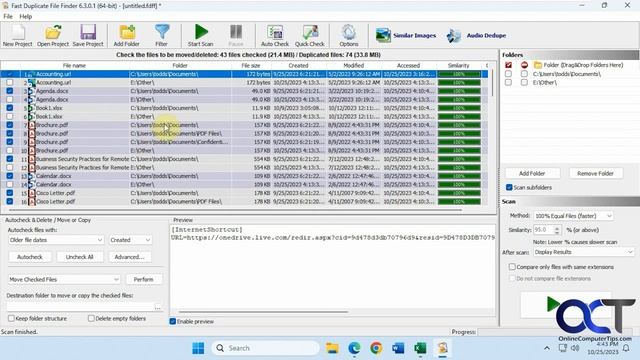The height and width of the screenshot is (360, 640).
Task: Click the New Project toolbar icon
Action: point(17,35)
